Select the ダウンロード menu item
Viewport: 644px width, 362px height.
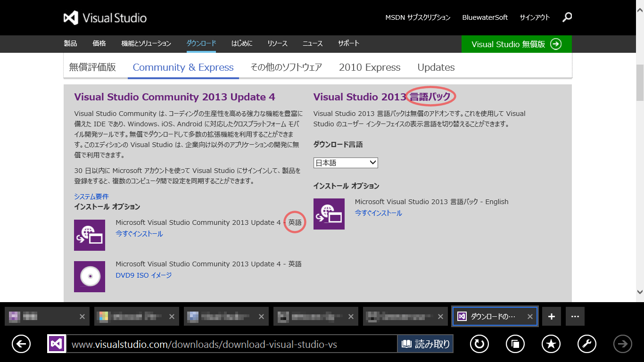(201, 43)
